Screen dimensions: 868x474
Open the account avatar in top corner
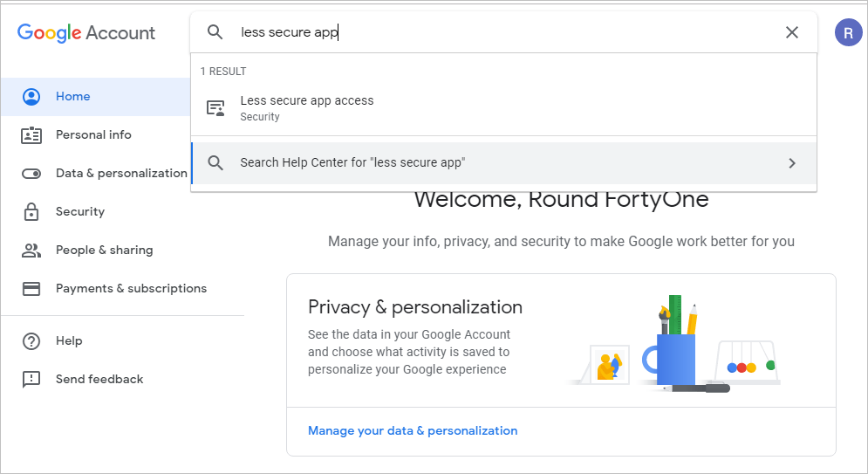pos(848,32)
